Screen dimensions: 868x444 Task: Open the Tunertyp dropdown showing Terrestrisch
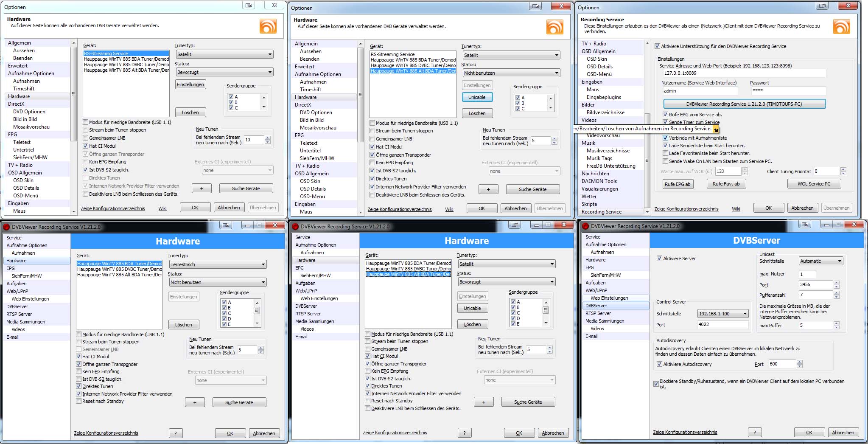point(218,264)
